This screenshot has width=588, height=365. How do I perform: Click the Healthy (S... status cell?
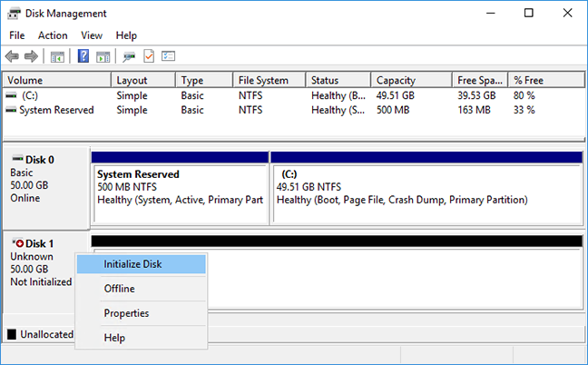point(338,110)
